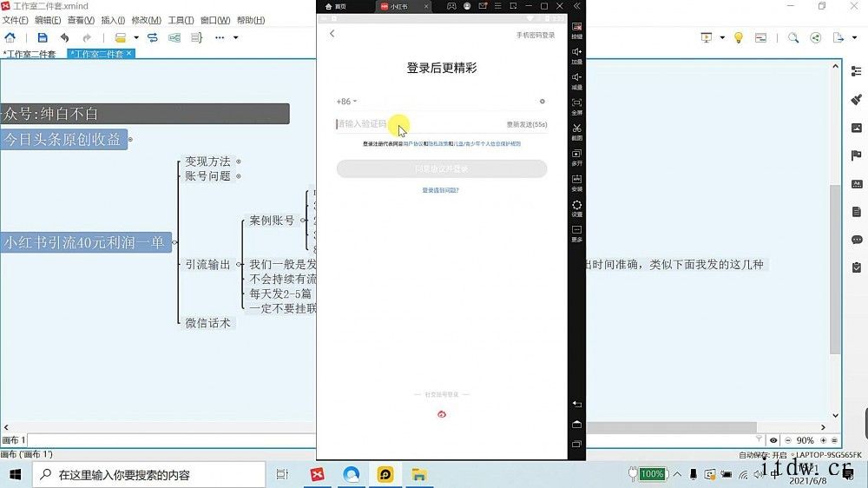The height and width of the screenshot is (488, 868).
Task: Switch to the first 工作室二件套 tab
Action: click(x=30, y=54)
